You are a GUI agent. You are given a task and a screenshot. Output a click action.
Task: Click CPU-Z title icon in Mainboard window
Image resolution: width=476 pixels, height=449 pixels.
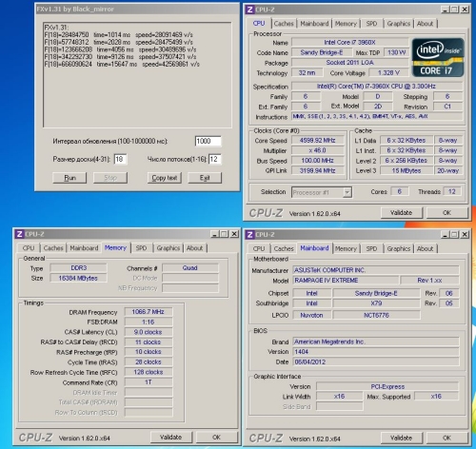click(250, 235)
